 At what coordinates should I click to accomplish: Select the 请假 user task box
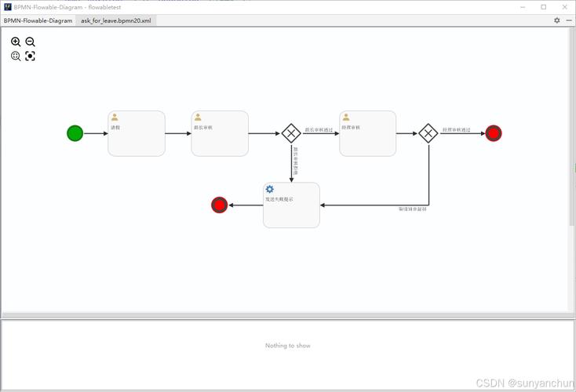tap(137, 133)
